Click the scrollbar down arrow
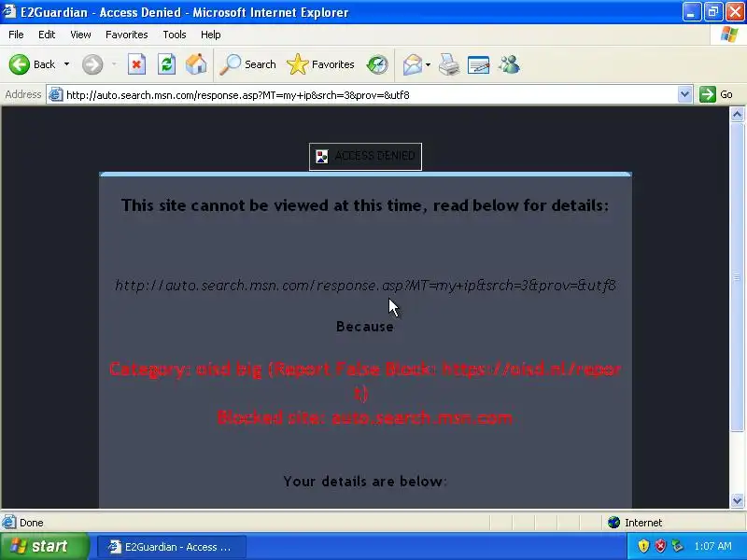Image resolution: width=747 pixels, height=560 pixels. (x=737, y=500)
